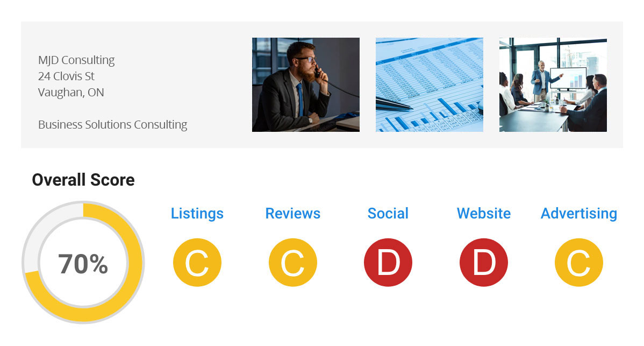Go to the Website section link
Screen dimensions: 644x346
click(x=483, y=214)
